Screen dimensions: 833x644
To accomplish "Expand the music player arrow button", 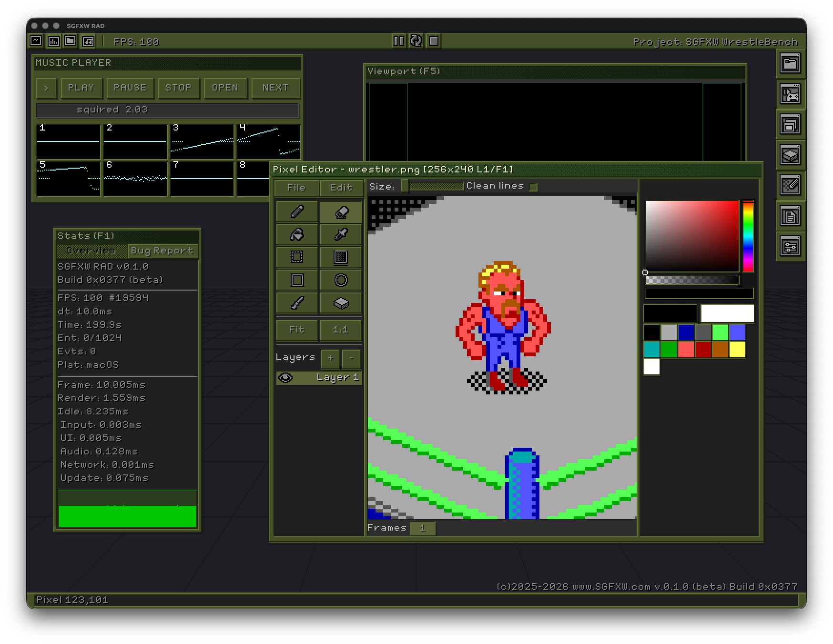I will [x=47, y=88].
